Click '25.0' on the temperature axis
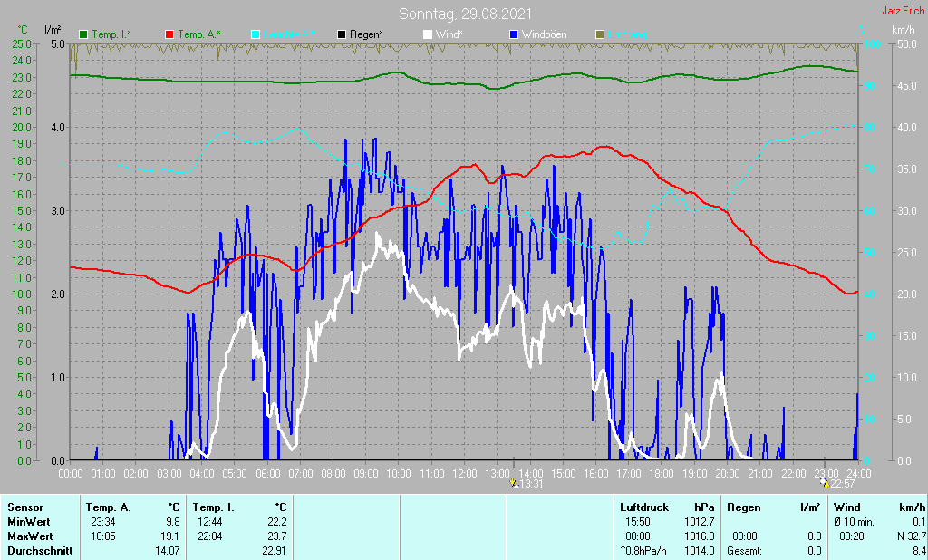 coord(22,44)
